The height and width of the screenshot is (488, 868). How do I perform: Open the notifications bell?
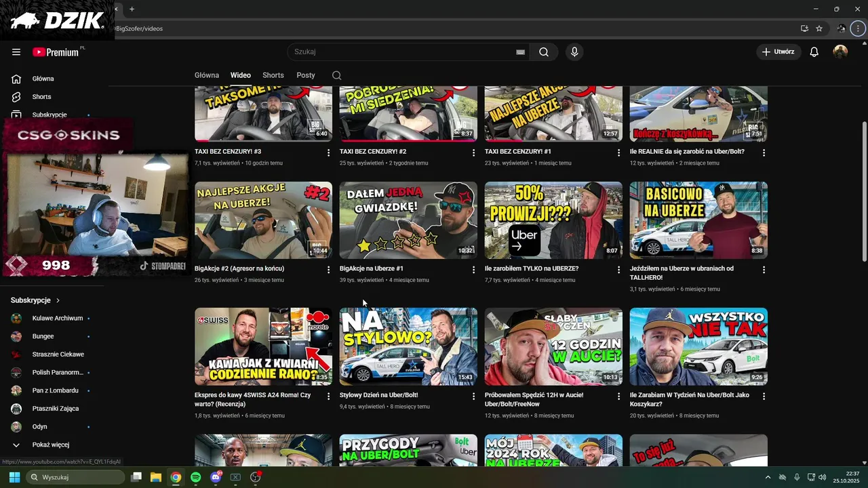814,52
